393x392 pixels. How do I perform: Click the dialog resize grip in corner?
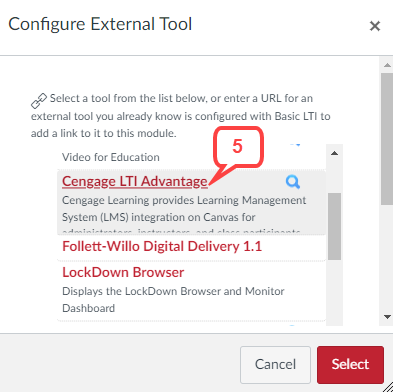click(388, 387)
